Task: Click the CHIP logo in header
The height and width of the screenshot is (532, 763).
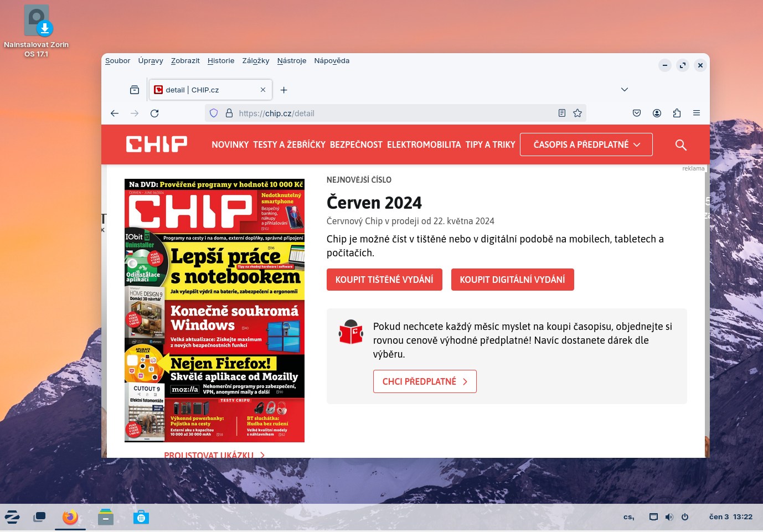Action: pos(157,144)
